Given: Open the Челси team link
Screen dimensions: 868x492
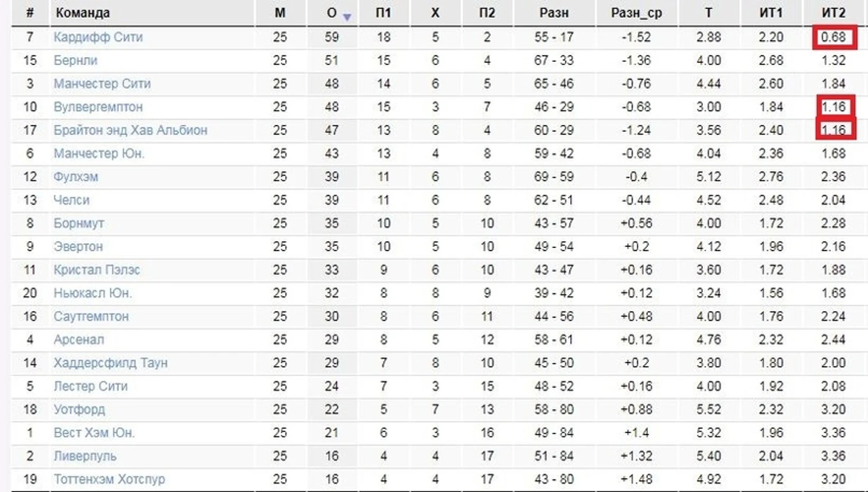Looking at the screenshot, I should click(71, 200).
